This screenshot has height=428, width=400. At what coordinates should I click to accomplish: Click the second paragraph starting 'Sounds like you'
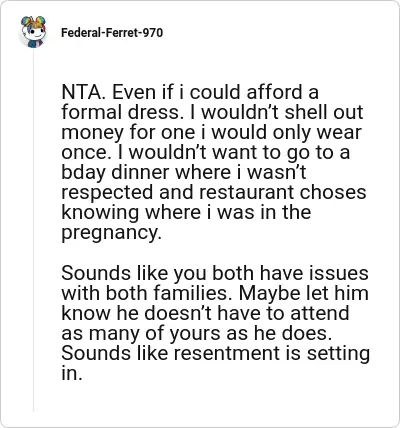(216, 323)
